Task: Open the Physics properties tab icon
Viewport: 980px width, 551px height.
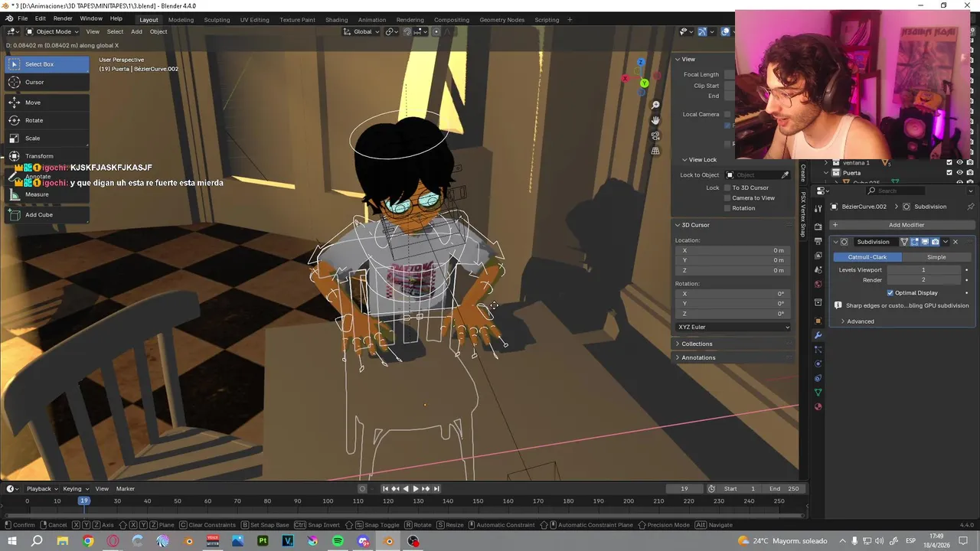Action: pos(818,364)
